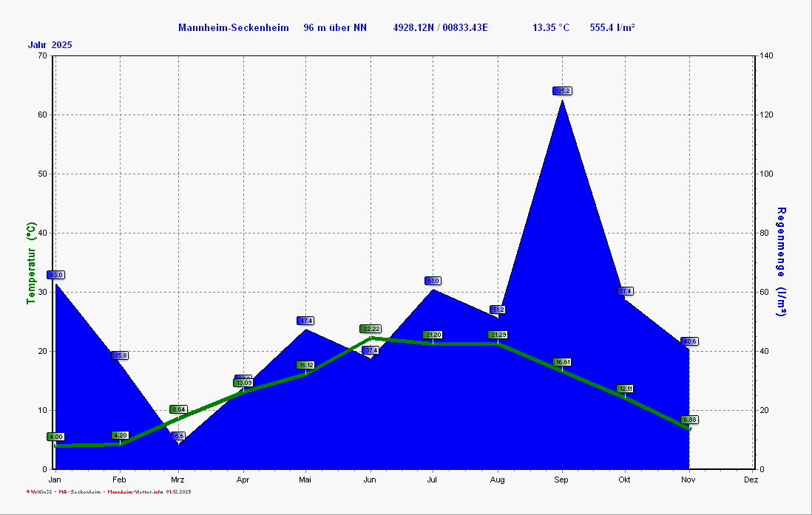Select the 12.11 temperature label for October
This screenshot has height=515, width=812.
click(x=625, y=389)
